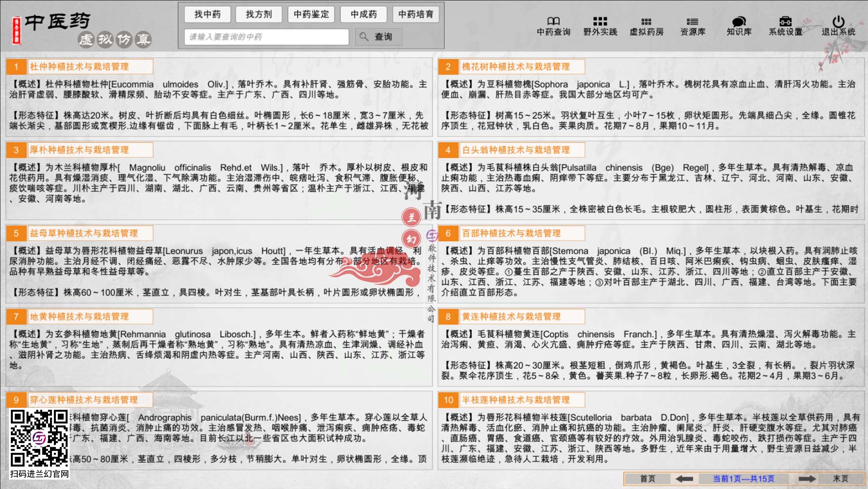Switch to the 找中药 tab
868x489 pixels.
[x=208, y=14]
